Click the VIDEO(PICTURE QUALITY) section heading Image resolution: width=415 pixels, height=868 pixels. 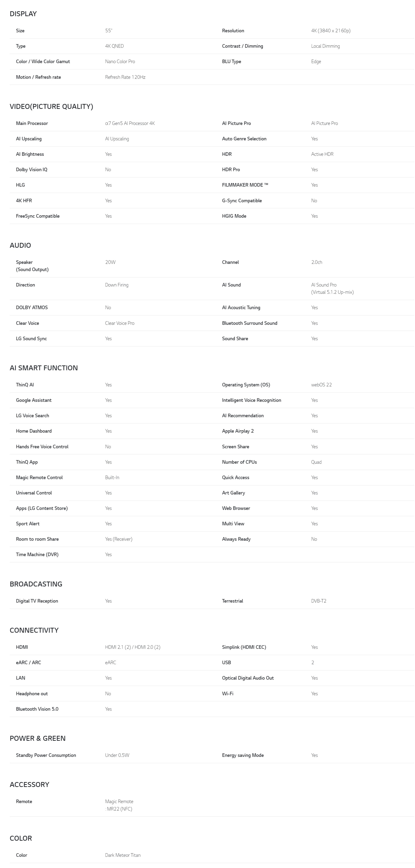[51, 106]
